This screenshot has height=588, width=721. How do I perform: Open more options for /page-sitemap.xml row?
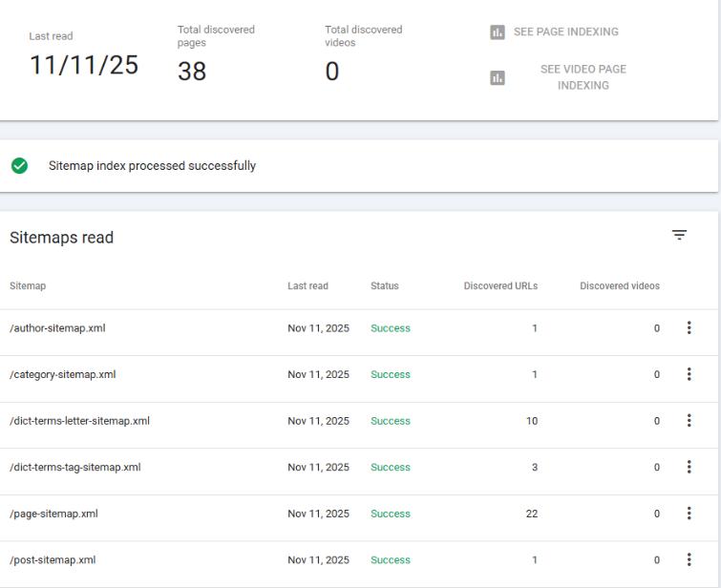tap(689, 514)
